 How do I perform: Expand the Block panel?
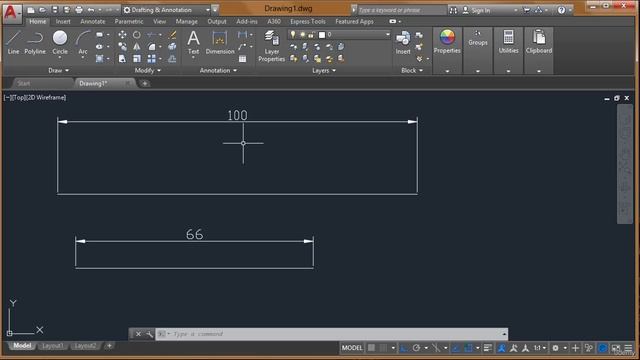(x=411, y=70)
